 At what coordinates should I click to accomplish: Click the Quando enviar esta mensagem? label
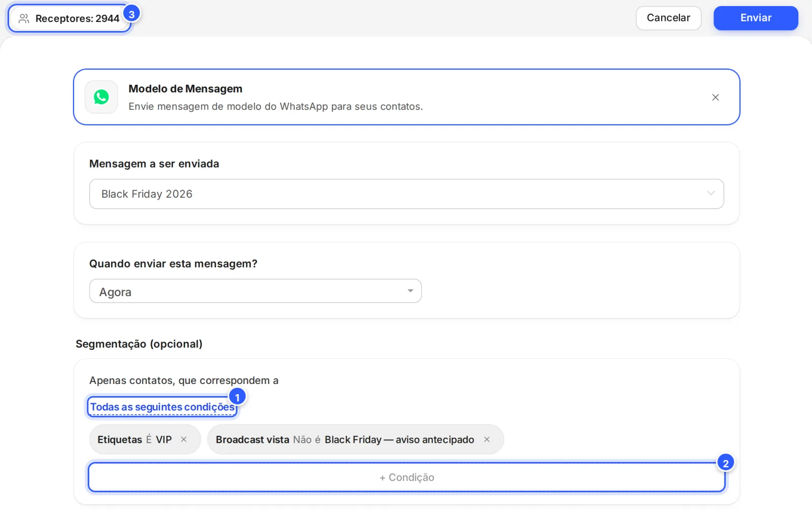(x=173, y=264)
